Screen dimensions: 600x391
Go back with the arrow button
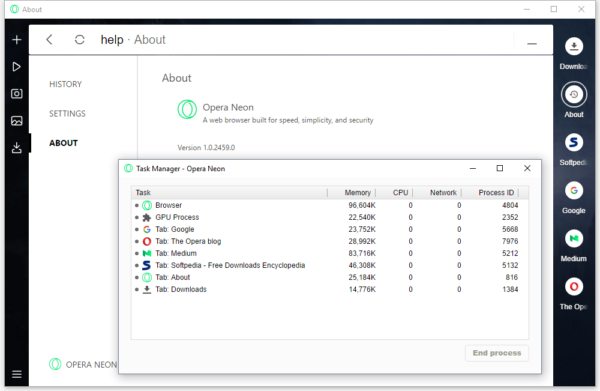coord(49,40)
